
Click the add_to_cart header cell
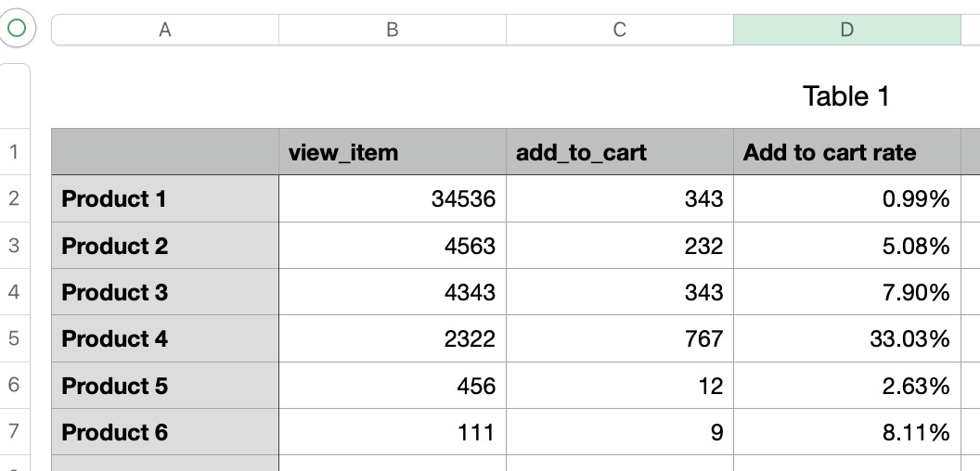620,152
